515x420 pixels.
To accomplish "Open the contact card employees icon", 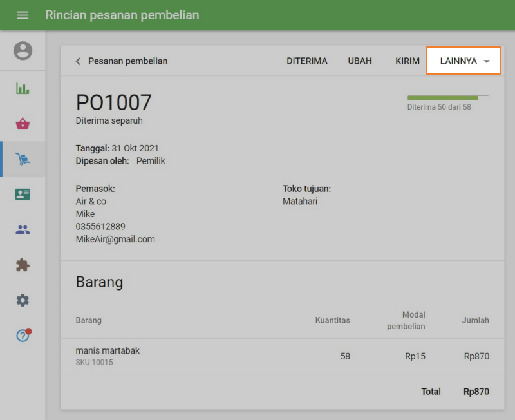I will point(23,194).
